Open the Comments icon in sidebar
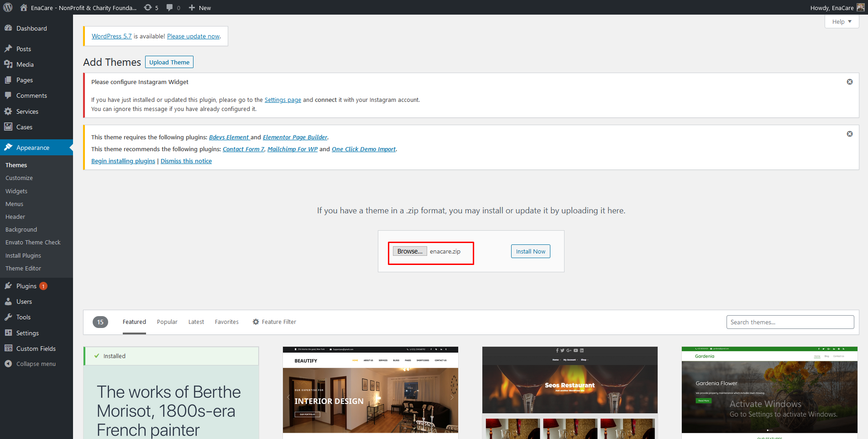This screenshot has width=868, height=439. coord(8,95)
